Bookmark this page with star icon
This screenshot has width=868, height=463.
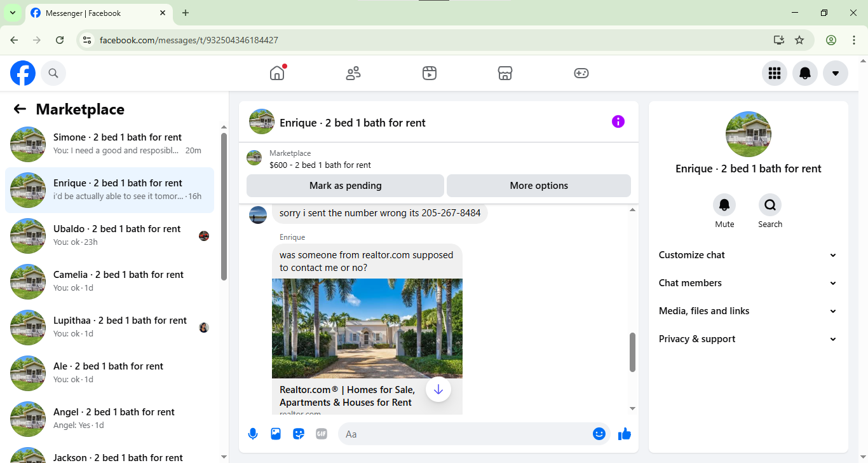[x=799, y=40]
